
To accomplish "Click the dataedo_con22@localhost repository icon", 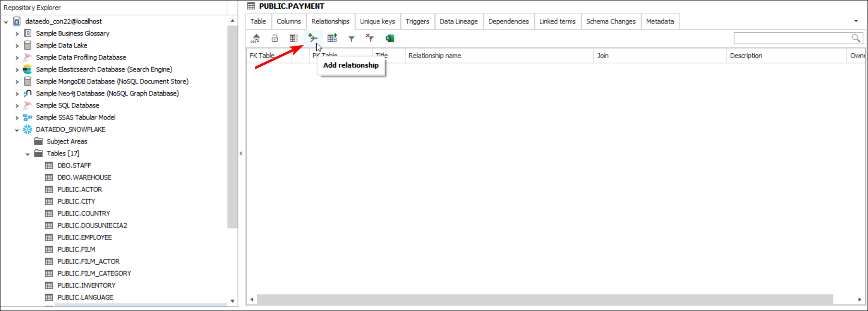I will pyautogui.click(x=17, y=21).
